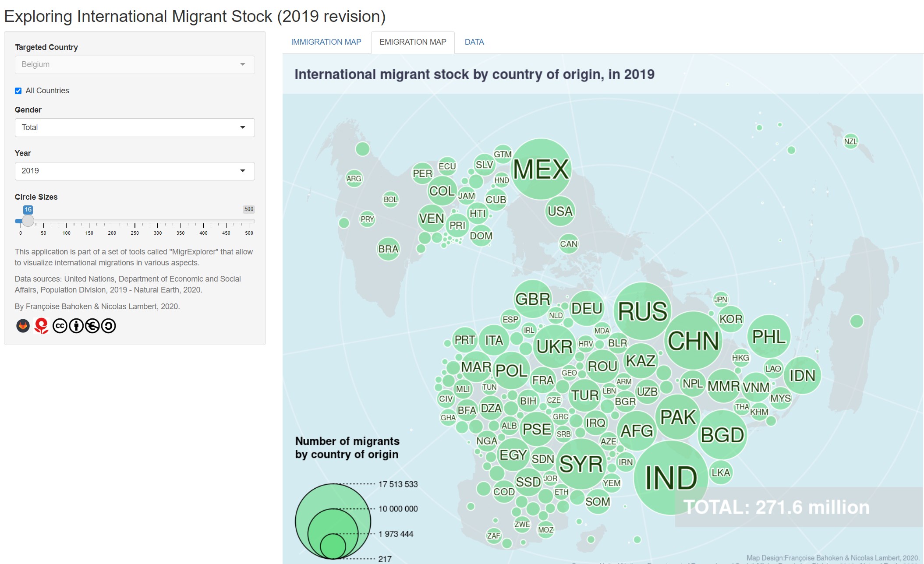Click the Circle Sizes slider handle
Viewport: 924px width, 564px height.
coord(28,221)
